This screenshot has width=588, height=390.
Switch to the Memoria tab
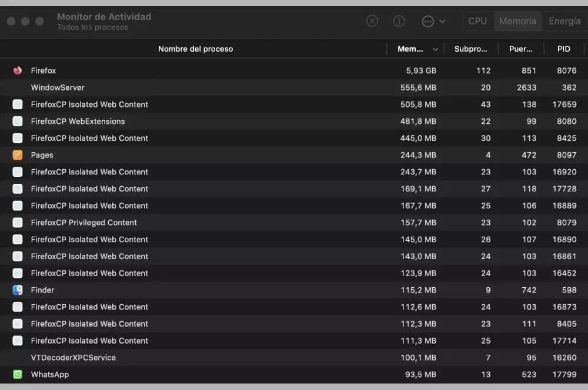[x=517, y=21]
